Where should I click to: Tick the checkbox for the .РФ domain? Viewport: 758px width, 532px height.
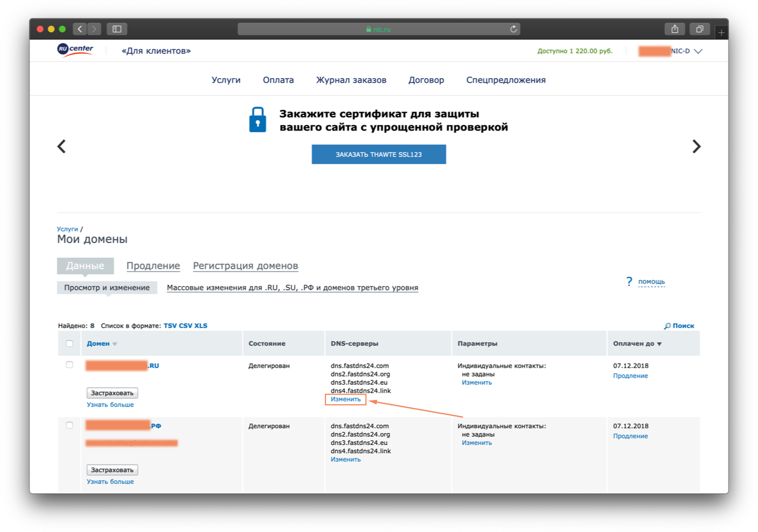[x=69, y=425]
